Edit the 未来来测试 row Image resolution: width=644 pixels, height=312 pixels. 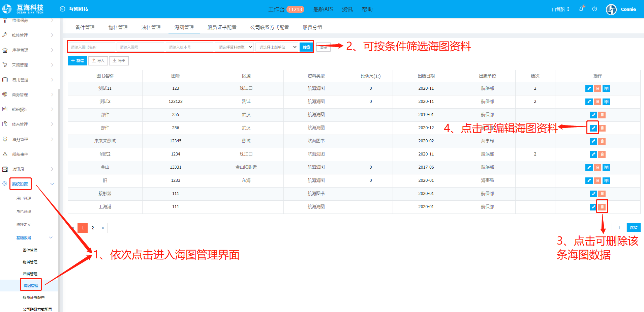click(x=593, y=141)
